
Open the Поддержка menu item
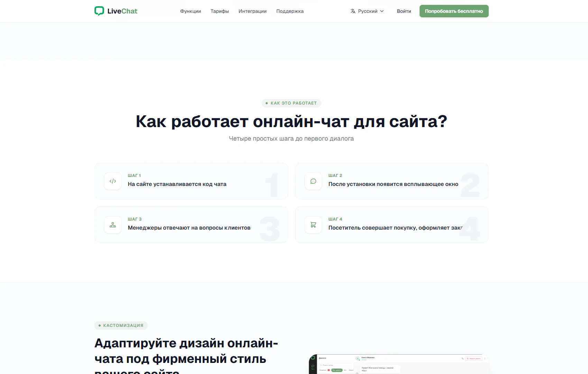pyautogui.click(x=290, y=11)
